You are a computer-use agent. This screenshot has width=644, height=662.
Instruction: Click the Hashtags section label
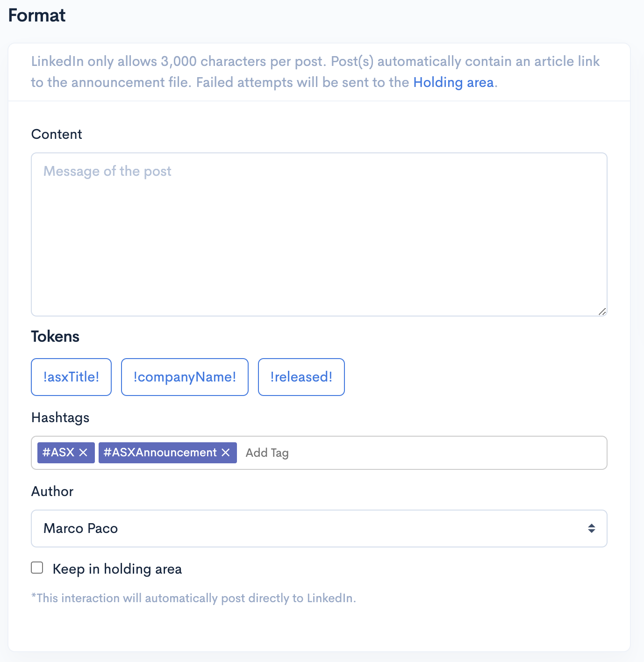[60, 417]
